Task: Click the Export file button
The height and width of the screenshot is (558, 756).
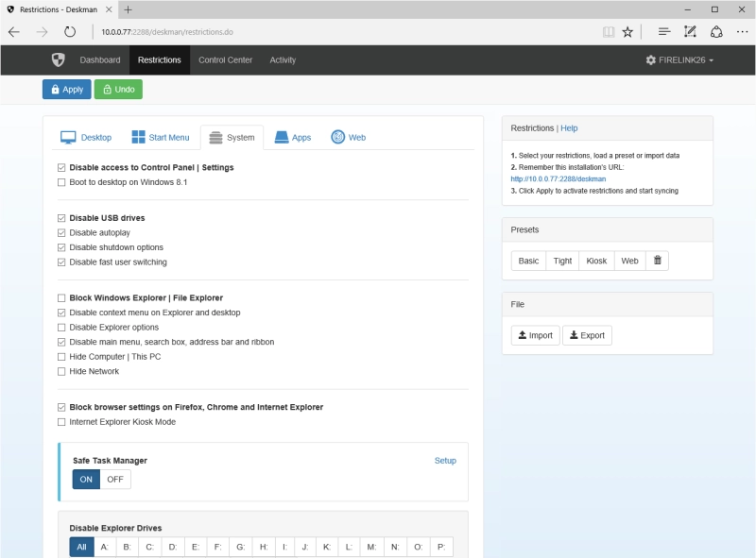Action: coord(587,335)
